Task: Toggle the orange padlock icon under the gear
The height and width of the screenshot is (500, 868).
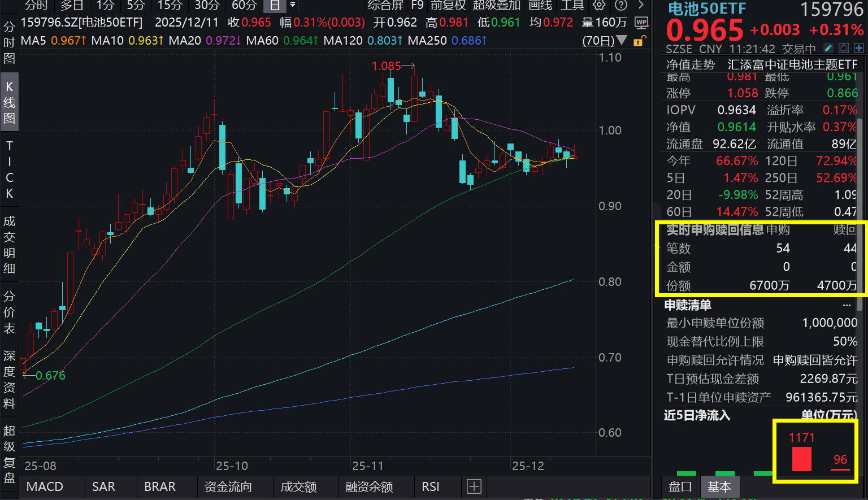Action: (x=638, y=42)
